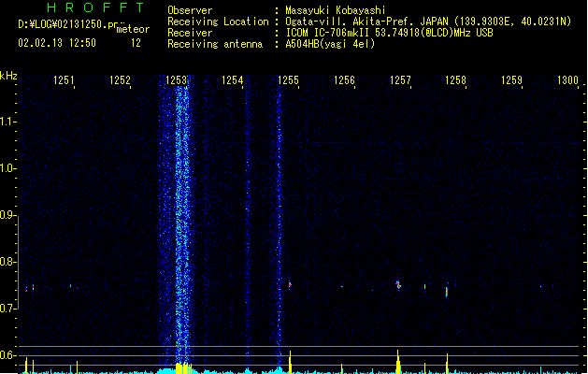Click the 1251 time axis label
Image resolution: width=588 pixels, height=374 pixels.
pos(64,80)
